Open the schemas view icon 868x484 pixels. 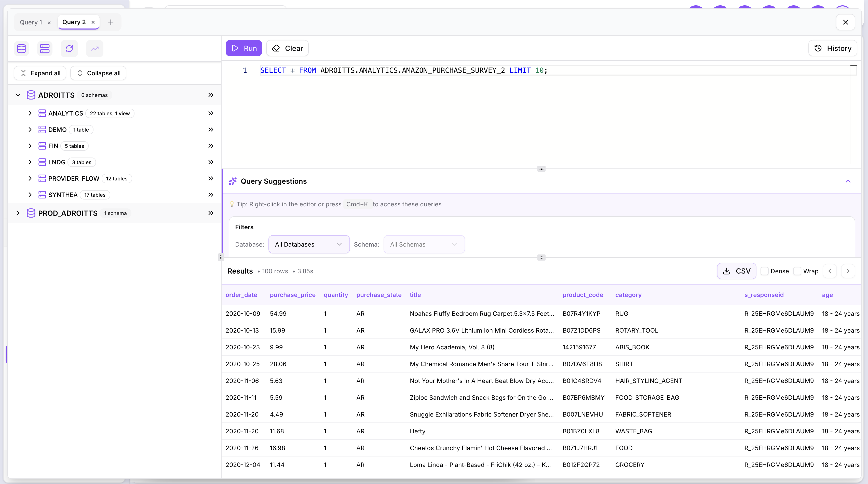tap(45, 48)
